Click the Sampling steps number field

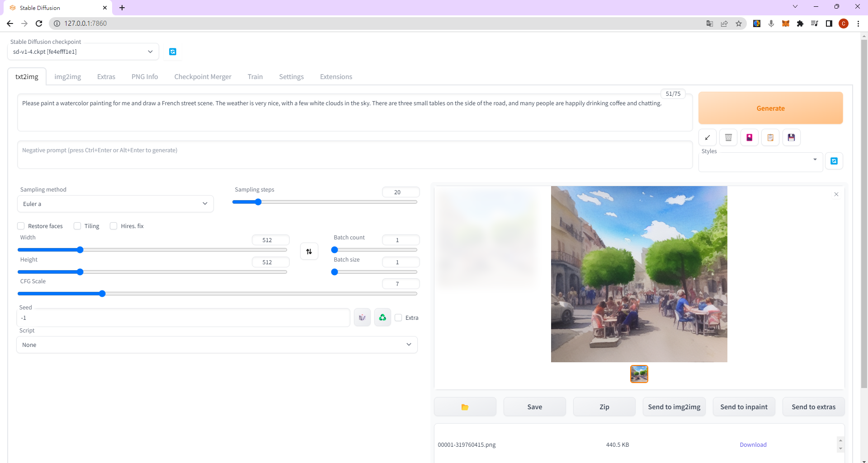click(401, 192)
